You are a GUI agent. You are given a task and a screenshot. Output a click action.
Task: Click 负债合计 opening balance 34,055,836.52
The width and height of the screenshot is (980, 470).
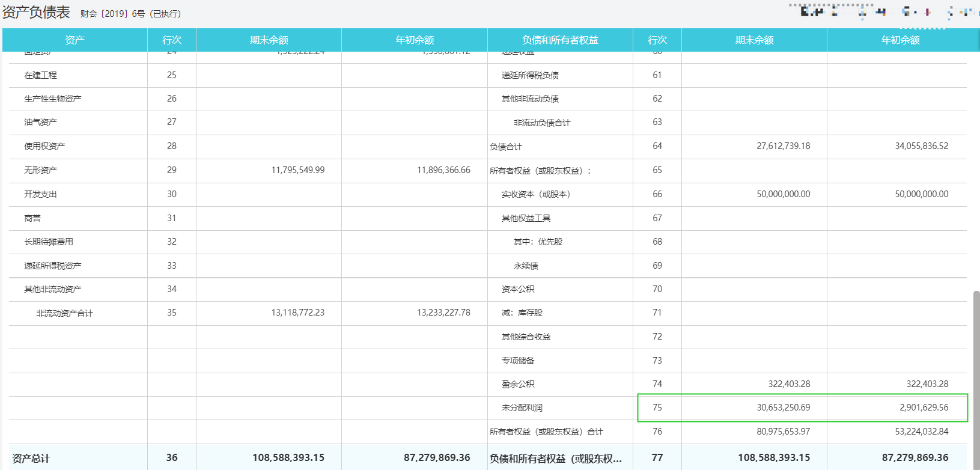(x=921, y=146)
